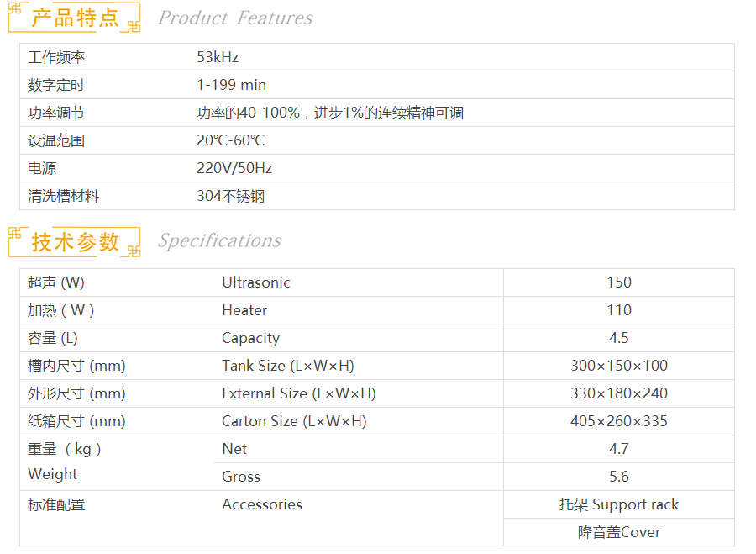
Task: Select the Capacity value 4.5
Action: (619, 338)
